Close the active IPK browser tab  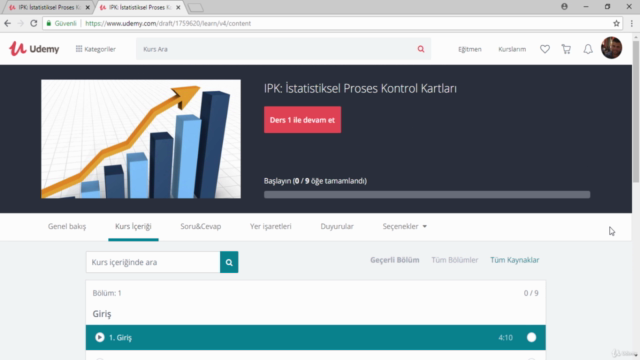178,7
